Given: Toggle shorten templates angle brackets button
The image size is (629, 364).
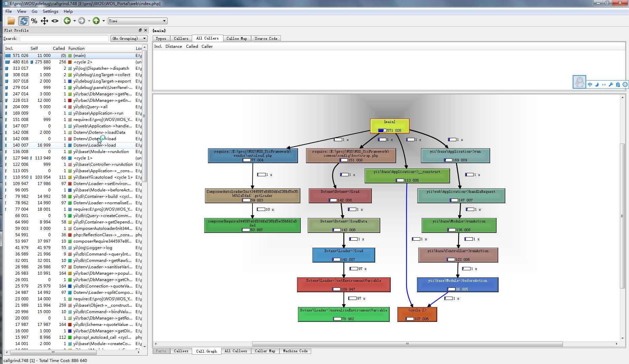Looking at the screenshot, I should [x=55, y=21].
